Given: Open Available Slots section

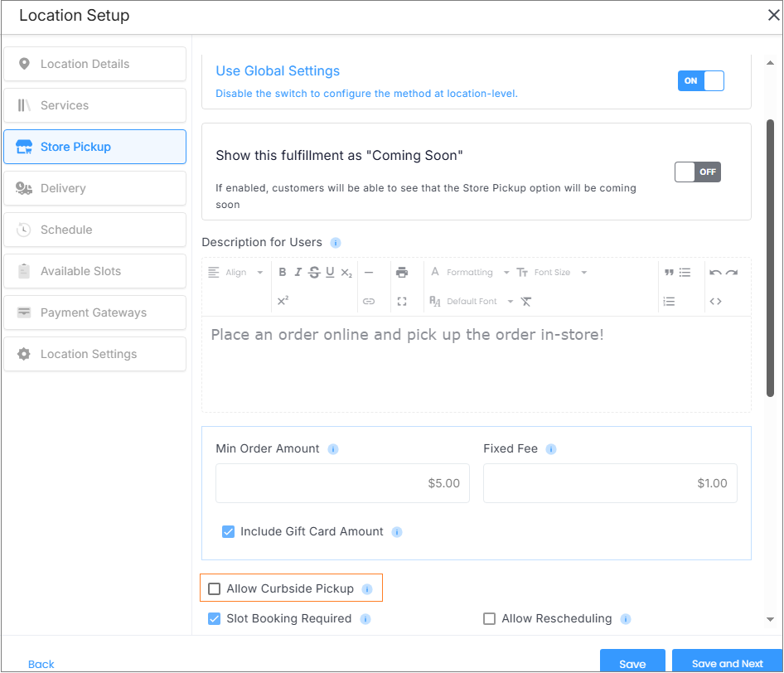Looking at the screenshot, I should [x=95, y=271].
